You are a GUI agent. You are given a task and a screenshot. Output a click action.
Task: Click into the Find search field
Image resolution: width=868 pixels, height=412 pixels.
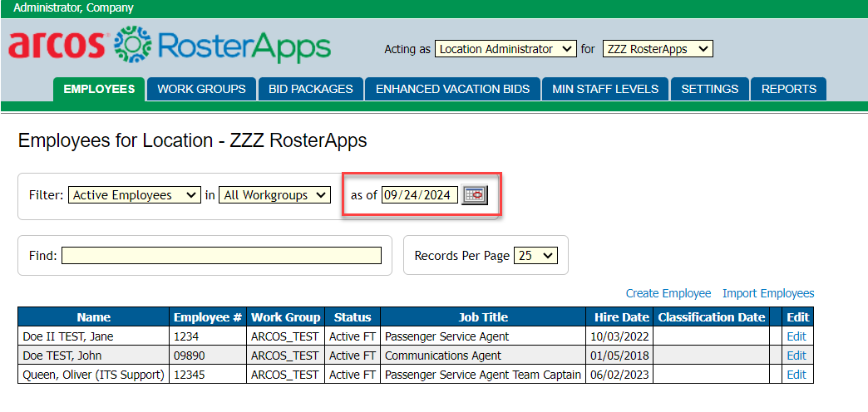click(221, 256)
